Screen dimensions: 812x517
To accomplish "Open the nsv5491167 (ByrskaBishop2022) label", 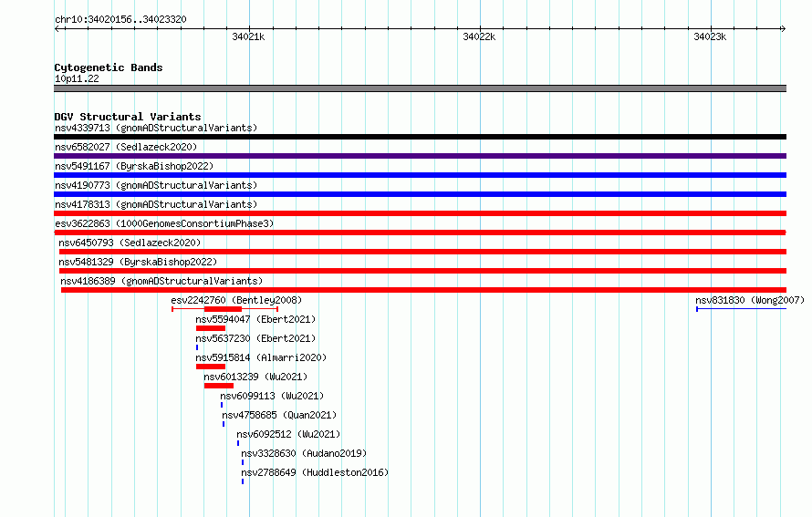I will pos(134,166).
